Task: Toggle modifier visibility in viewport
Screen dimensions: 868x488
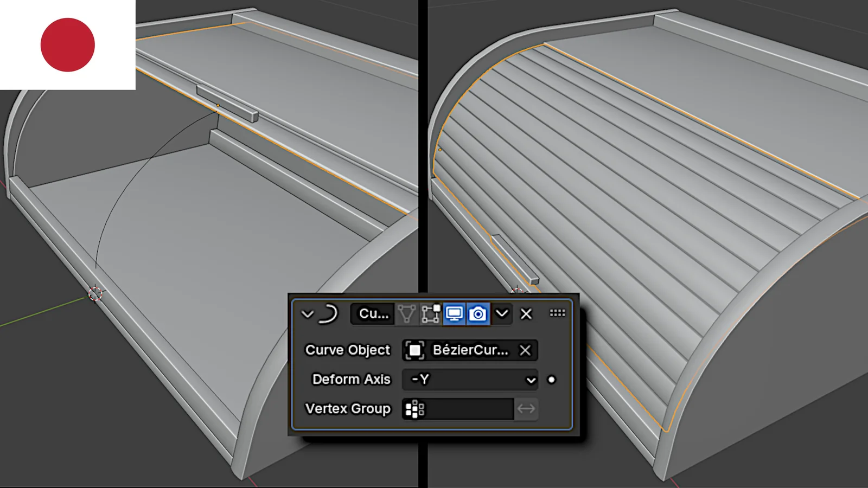Action: click(x=454, y=314)
